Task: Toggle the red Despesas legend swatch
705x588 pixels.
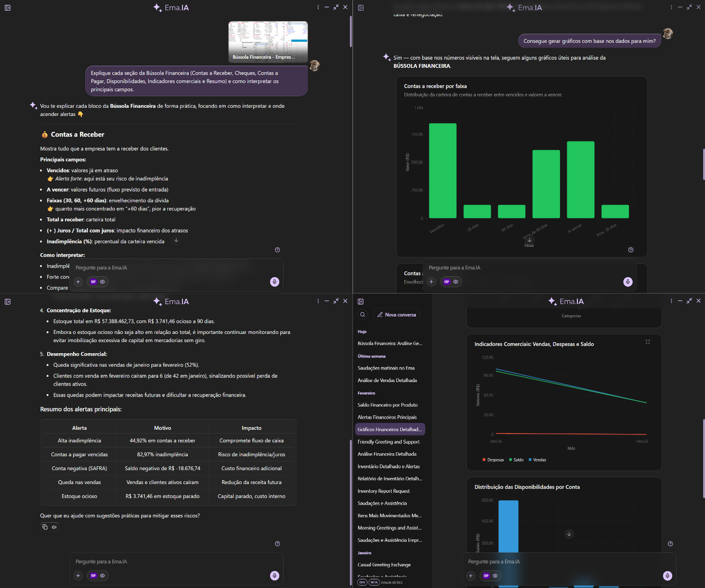Action: (484, 460)
